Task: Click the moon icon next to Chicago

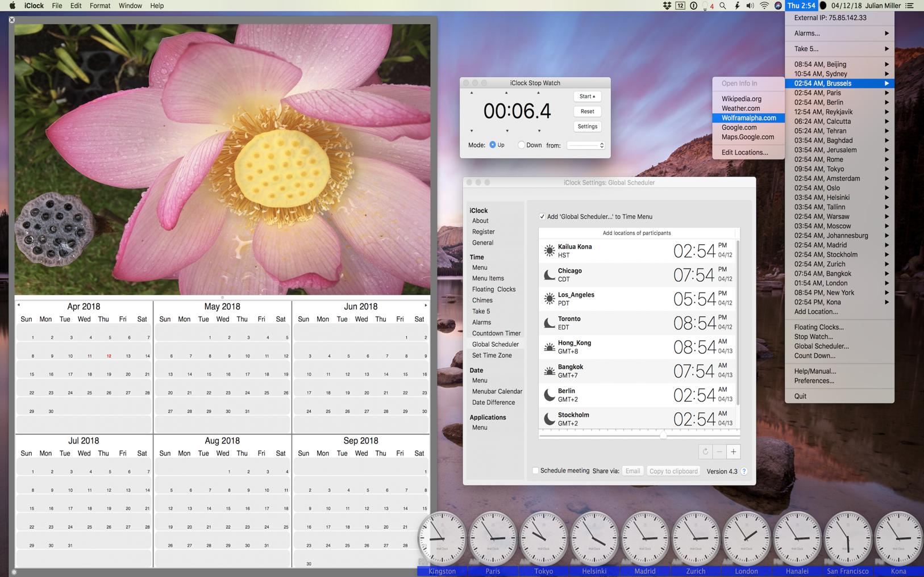Action: [549, 275]
